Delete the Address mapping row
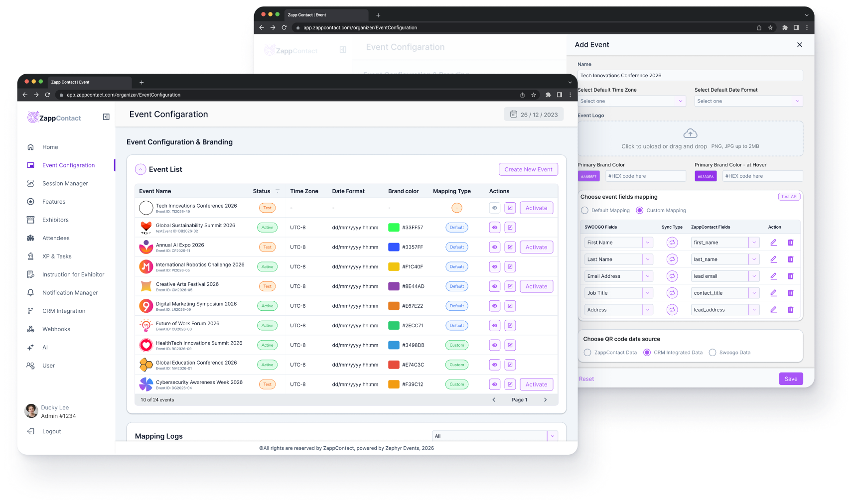 tap(790, 310)
